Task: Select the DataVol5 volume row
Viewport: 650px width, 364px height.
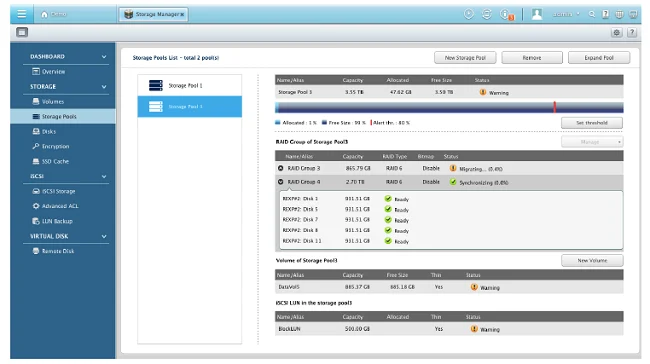Action: tap(449, 287)
